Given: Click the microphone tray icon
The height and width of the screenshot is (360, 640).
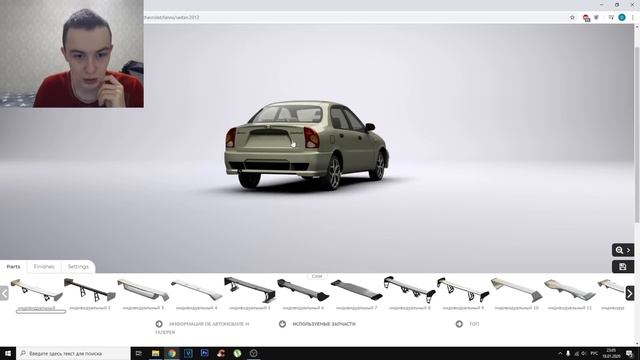Looking at the screenshot, I should pyautogui.click(x=568, y=353).
